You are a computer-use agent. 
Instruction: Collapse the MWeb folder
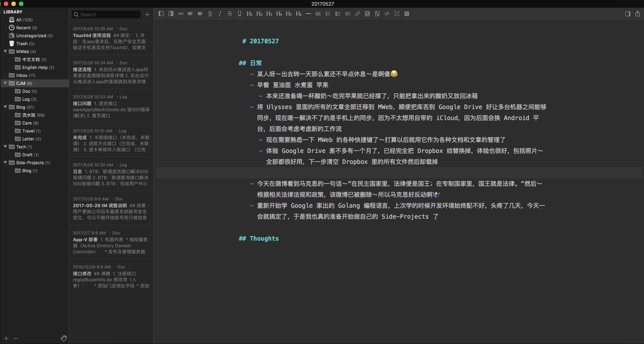click(x=5, y=51)
